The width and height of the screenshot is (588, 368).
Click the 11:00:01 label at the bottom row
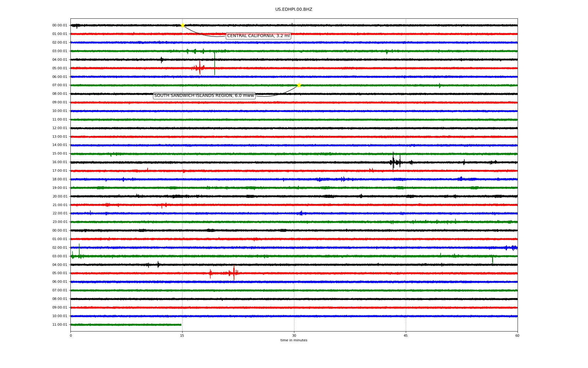click(60, 325)
